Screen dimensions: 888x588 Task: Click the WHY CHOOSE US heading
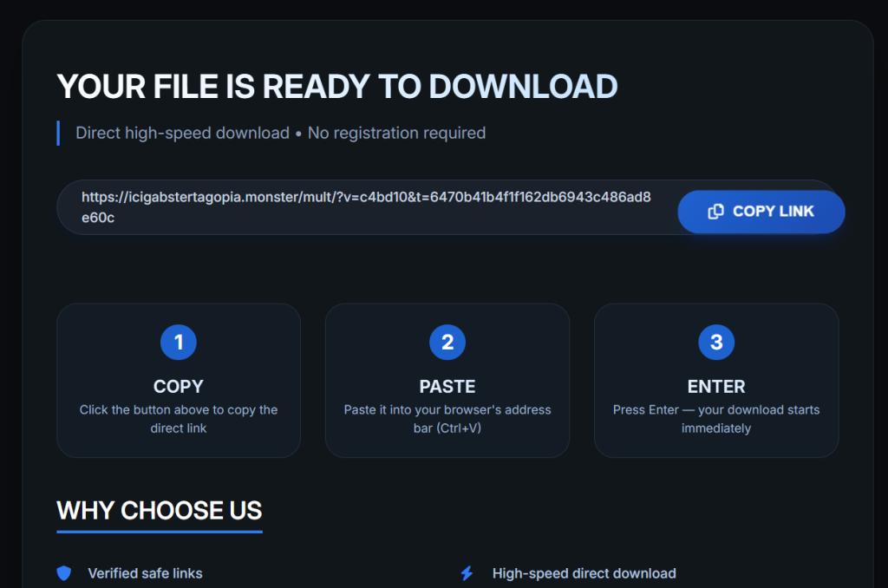[x=160, y=510]
